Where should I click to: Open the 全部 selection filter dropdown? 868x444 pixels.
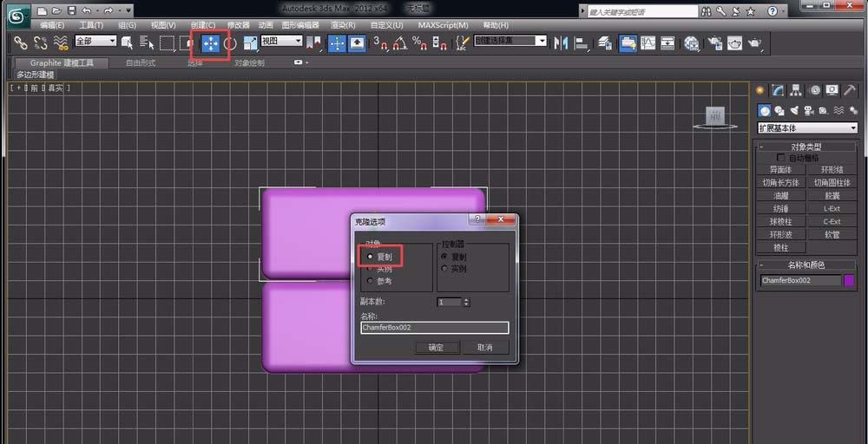click(x=95, y=42)
